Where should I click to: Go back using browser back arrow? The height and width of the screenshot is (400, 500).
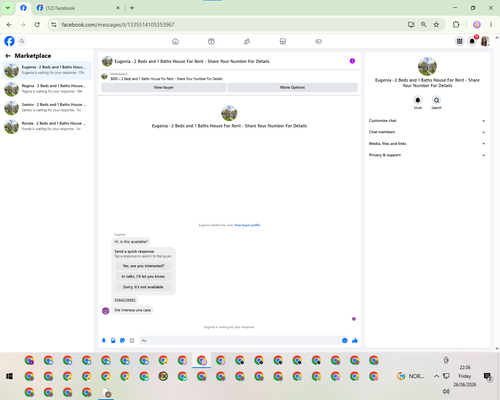(9, 25)
